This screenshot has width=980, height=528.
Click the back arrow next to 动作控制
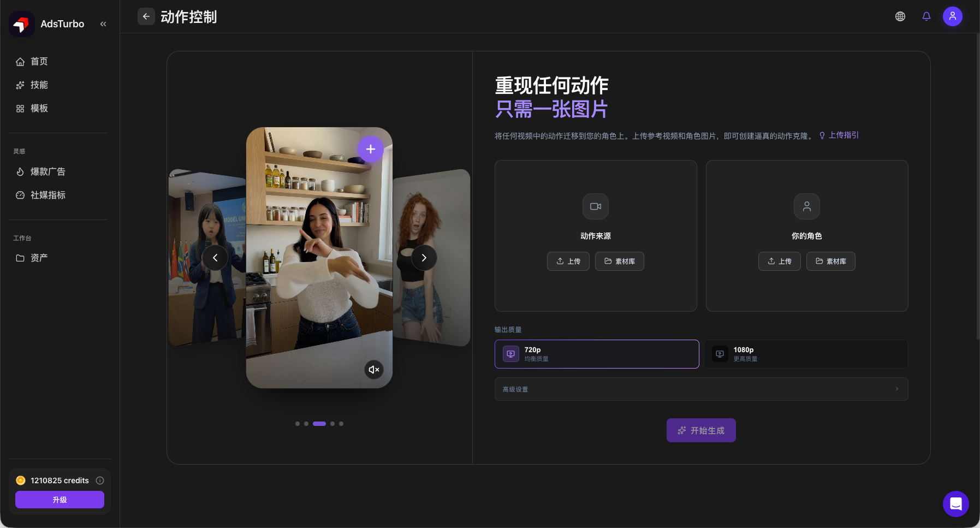[146, 16]
